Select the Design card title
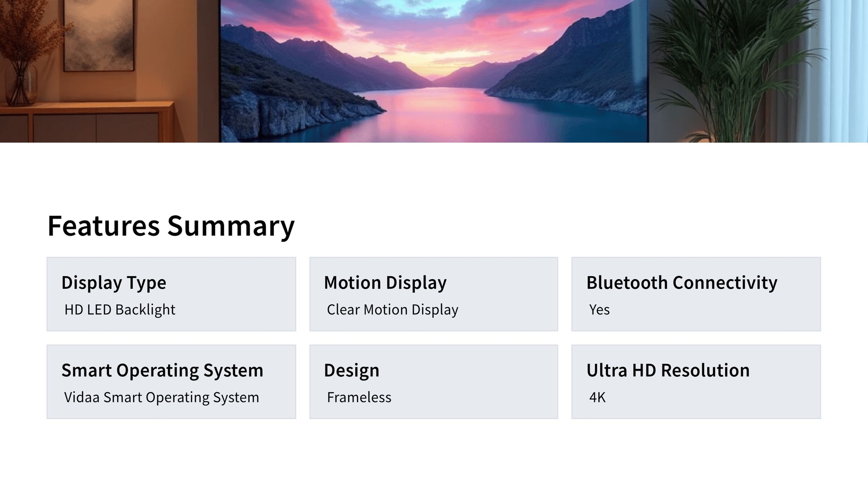Viewport: 868px width, 489px height. 351,370
